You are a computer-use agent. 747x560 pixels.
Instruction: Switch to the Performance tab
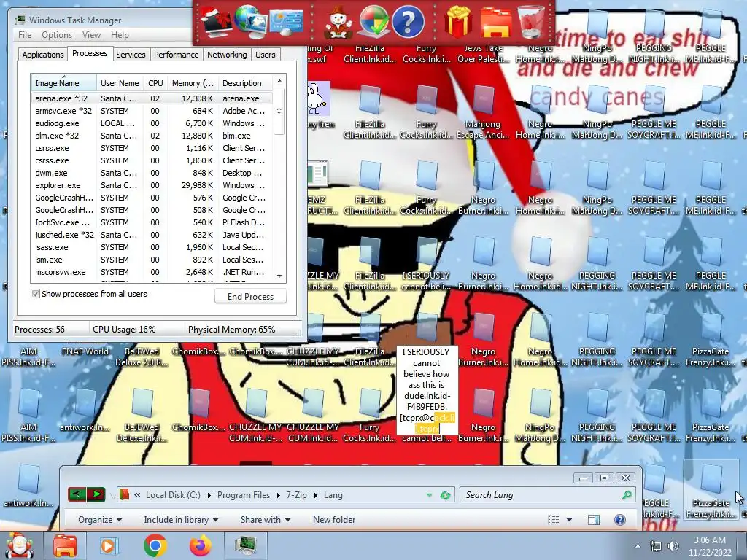(177, 55)
